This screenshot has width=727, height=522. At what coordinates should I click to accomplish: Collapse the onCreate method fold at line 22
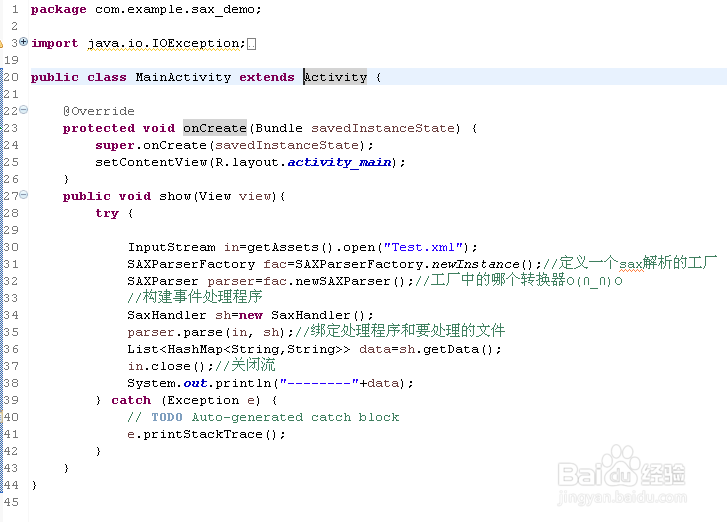[x=24, y=110]
